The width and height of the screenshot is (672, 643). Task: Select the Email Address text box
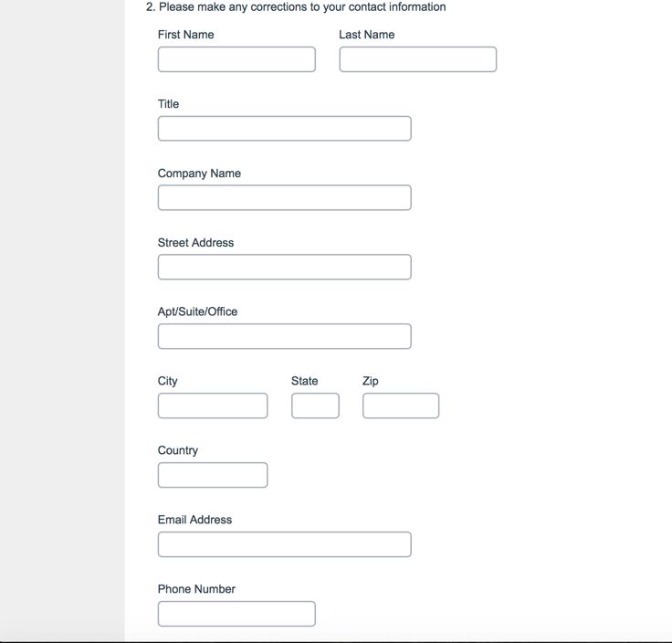(x=284, y=544)
